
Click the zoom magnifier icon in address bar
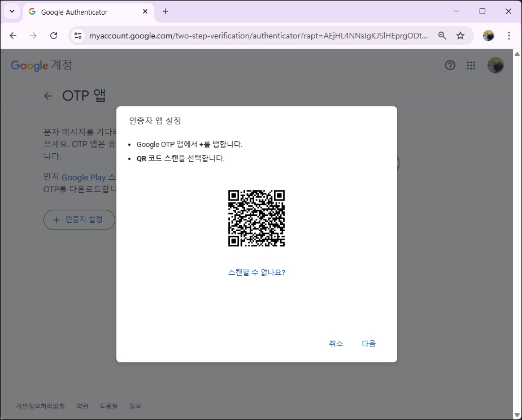coord(442,35)
